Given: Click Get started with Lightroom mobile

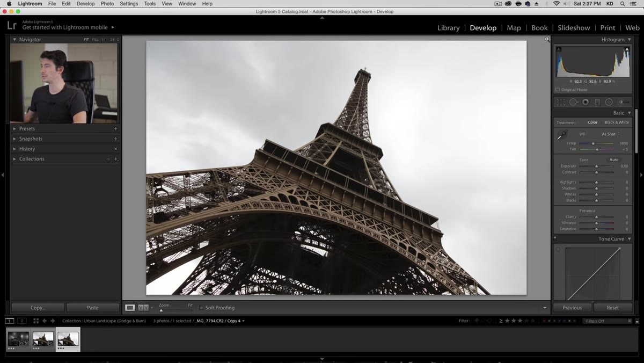Looking at the screenshot, I should [65, 27].
